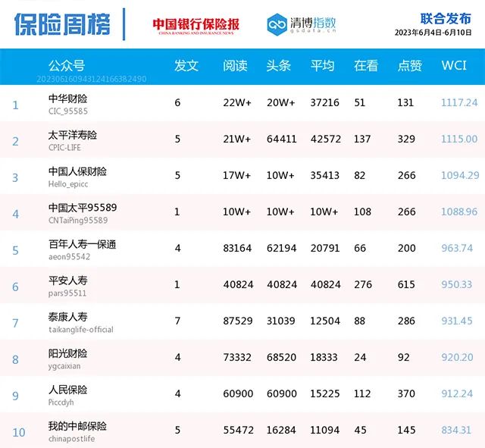Click average reads value 35413
The image size is (485, 448).
(325, 175)
